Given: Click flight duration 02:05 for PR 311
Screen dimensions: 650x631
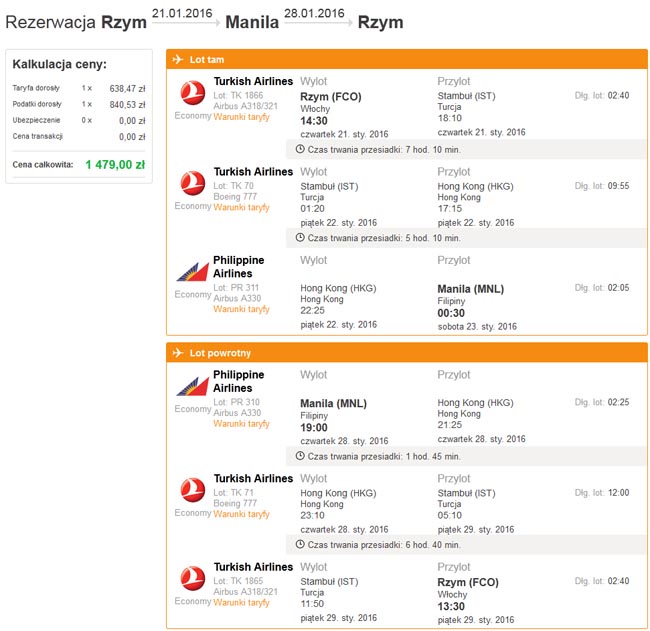Looking at the screenshot, I should (618, 288).
